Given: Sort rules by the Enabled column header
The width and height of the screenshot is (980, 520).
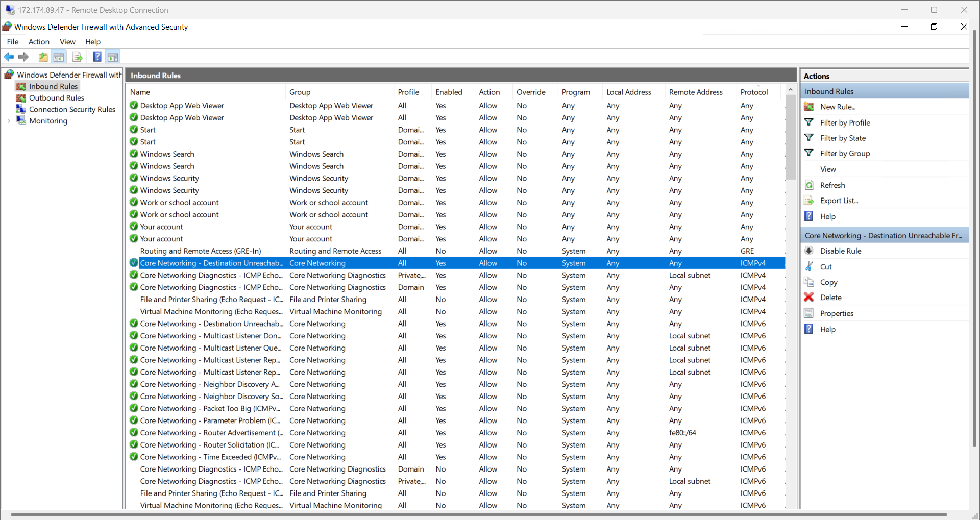Looking at the screenshot, I should click(x=453, y=92).
